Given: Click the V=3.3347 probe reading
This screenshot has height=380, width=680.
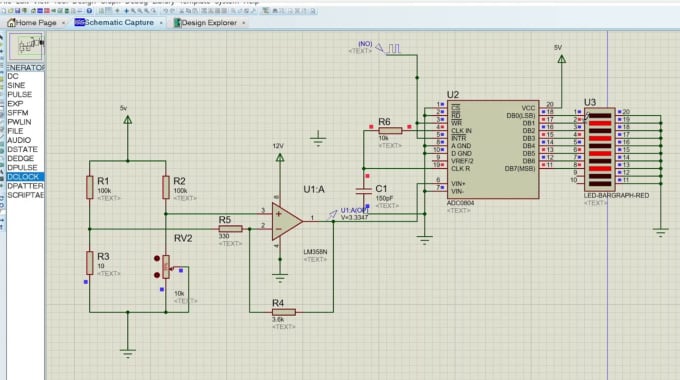Looking at the screenshot, I should pos(354,217).
